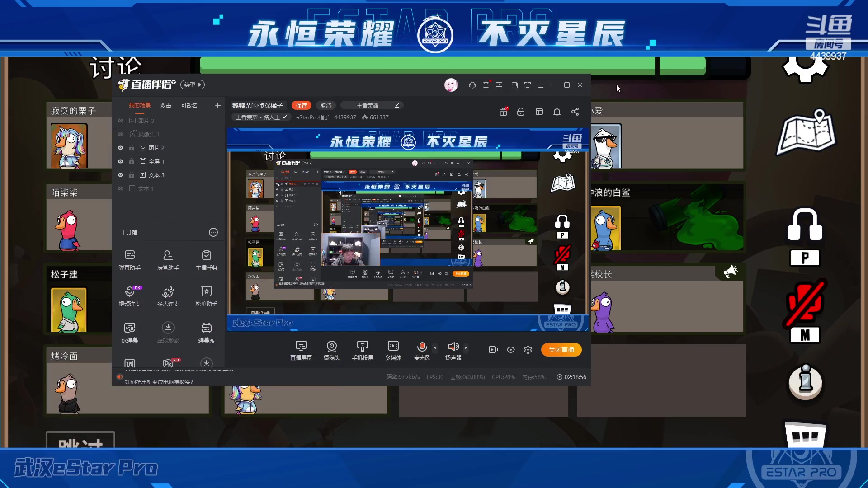The height and width of the screenshot is (488, 868).
Task: Cancel title edit with 取消
Action: pos(326,105)
